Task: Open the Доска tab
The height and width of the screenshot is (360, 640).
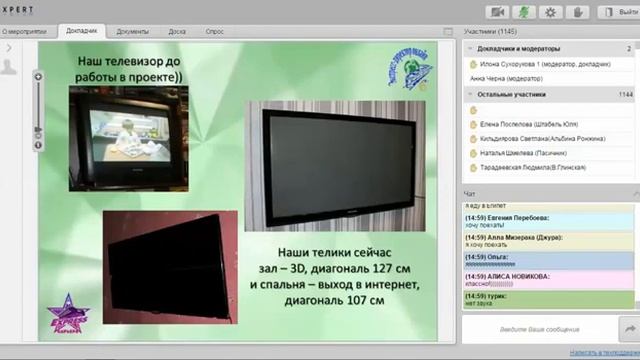Action: 177,31
